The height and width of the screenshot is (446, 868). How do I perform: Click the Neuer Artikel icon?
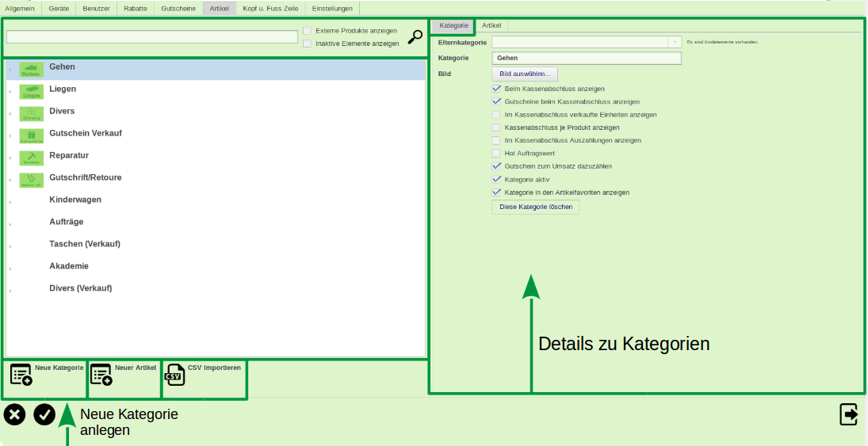pyautogui.click(x=101, y=375)
